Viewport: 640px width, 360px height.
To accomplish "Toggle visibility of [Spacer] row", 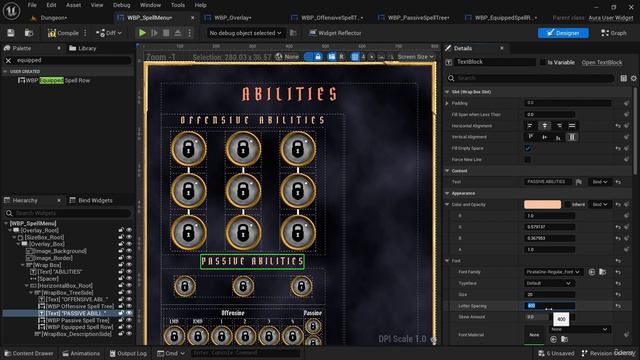I will point(129,279).
